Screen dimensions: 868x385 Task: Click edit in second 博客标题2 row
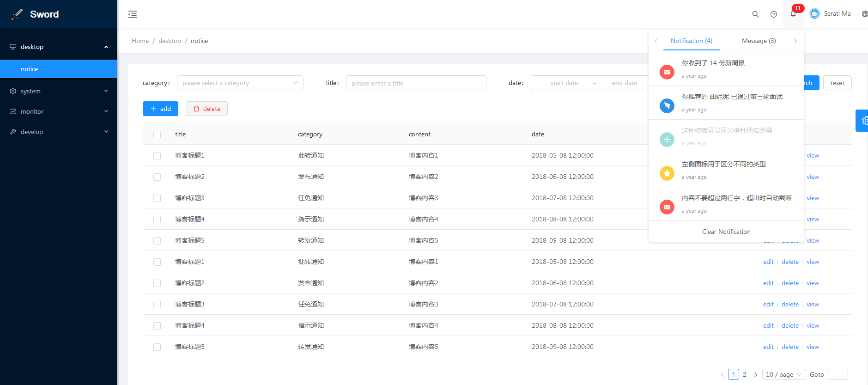point(768,283)
